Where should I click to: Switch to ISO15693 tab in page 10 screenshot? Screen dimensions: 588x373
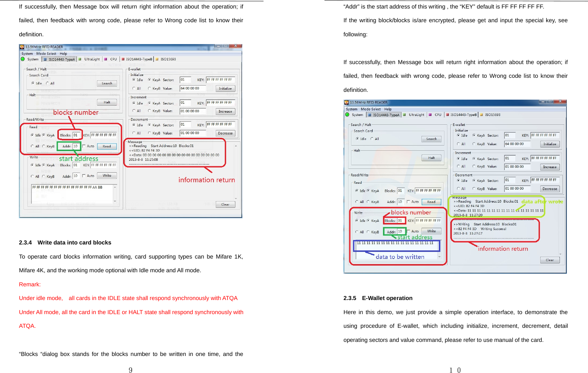pos(490,114)
